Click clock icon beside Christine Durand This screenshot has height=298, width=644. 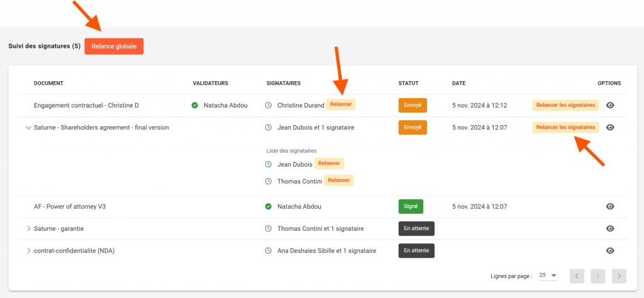tap(269, 105)
